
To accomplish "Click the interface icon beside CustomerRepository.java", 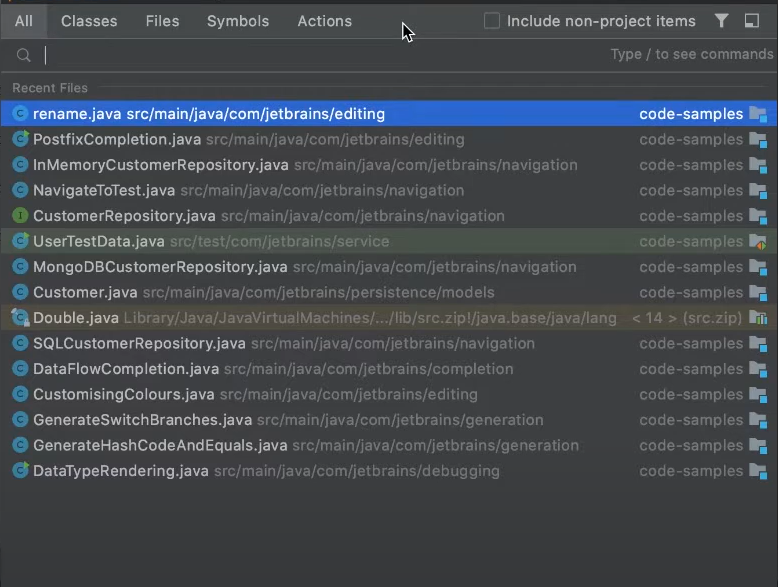I will [20, 216].
